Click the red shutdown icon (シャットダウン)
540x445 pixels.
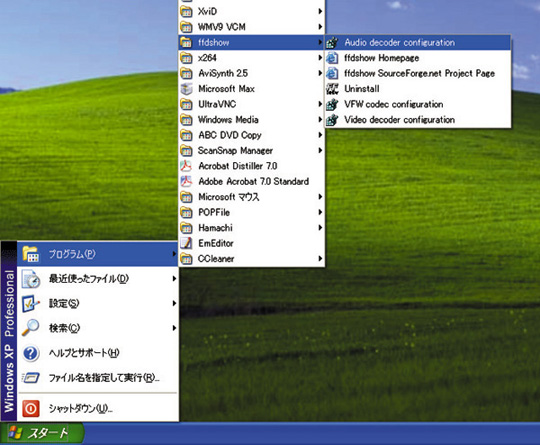pos(31,408)
